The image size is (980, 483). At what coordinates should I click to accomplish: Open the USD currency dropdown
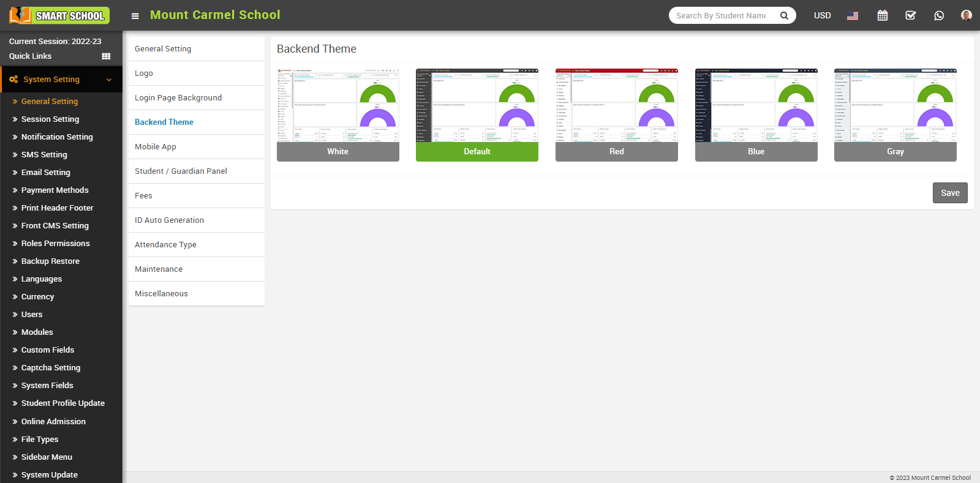pyautogui.click(x=822, y=16)
